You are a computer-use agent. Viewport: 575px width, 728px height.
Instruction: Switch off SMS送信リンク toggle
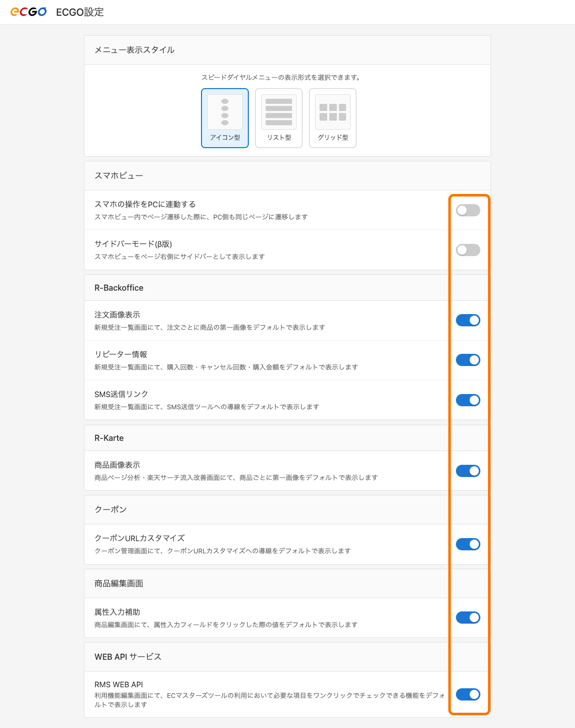[x=468, y=400]
